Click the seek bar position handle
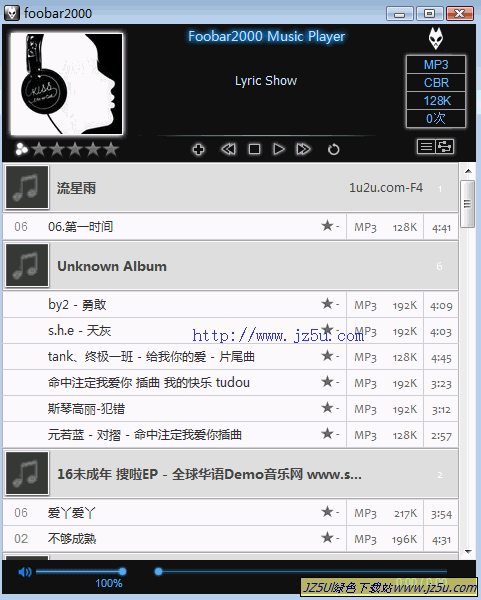Image resolution: width=481 pixels, height=600 pixels. click(158, 572)
